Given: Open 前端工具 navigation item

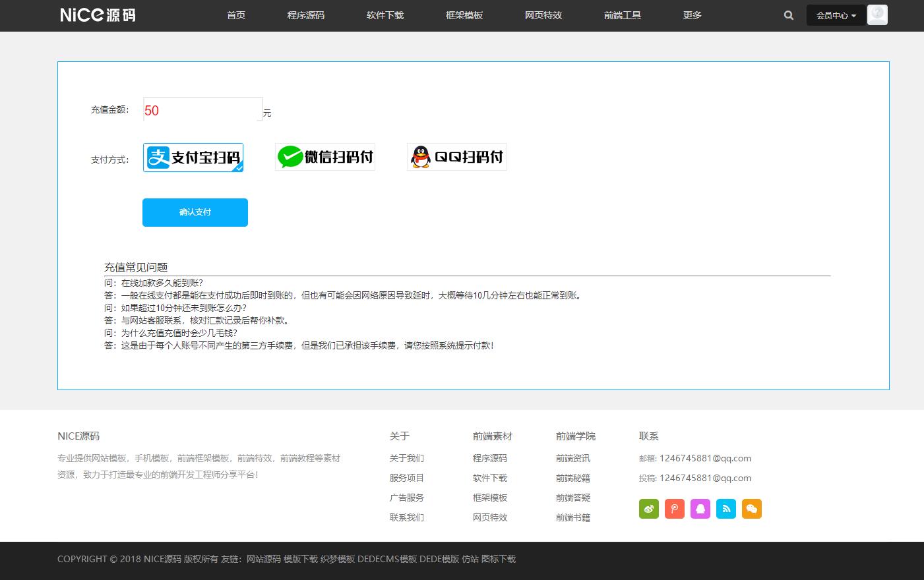Looking at the screenshot, I should (623, 15).
